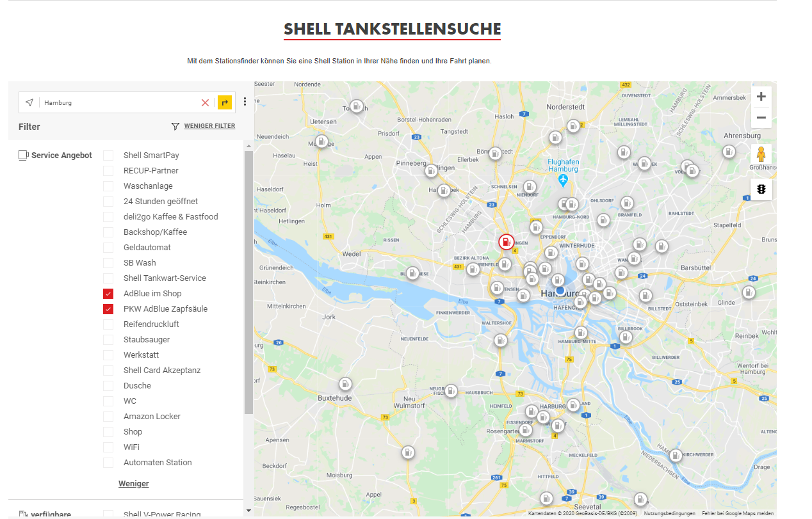This screenshot has width=812, height=519.
Task: Check the 24 Stunden geöffnet option
Action: (x=108, y=202)
